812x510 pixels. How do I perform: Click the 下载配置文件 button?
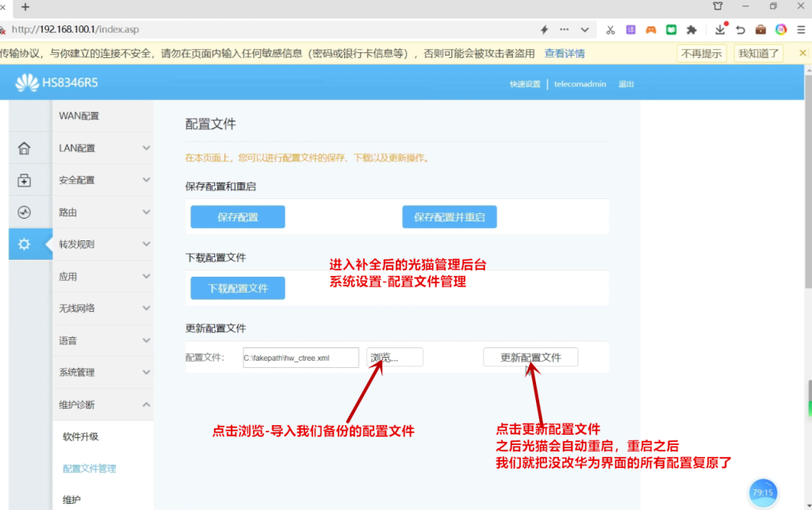point(237,288)
